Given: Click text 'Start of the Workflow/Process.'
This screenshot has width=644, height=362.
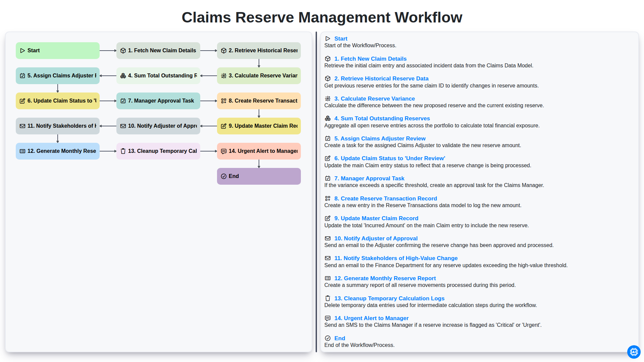Looking at the screenshot, I should point(360,46).
